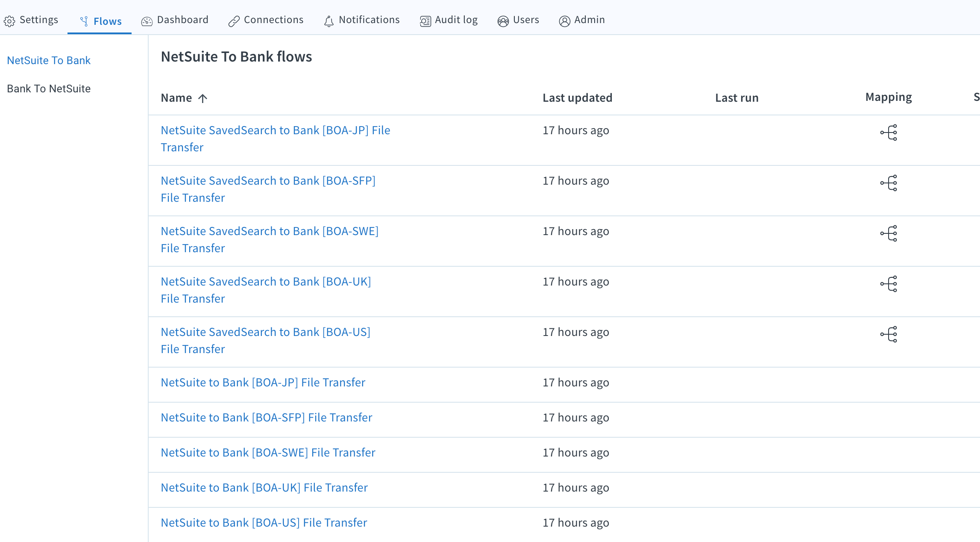This screenshot has height=542, width=980.
Task: Click '17 hours ago' in SavedSearch BOA-UK row
Action: click(x=576, y=282)
